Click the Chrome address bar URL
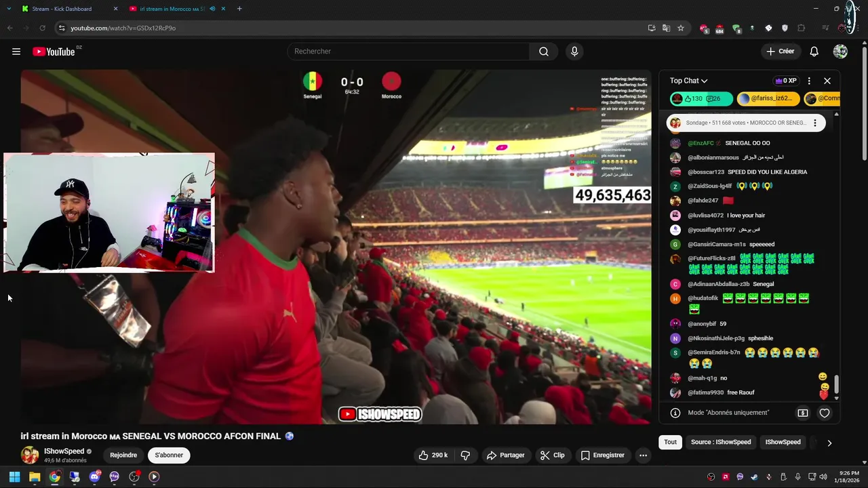 point(123,28)
